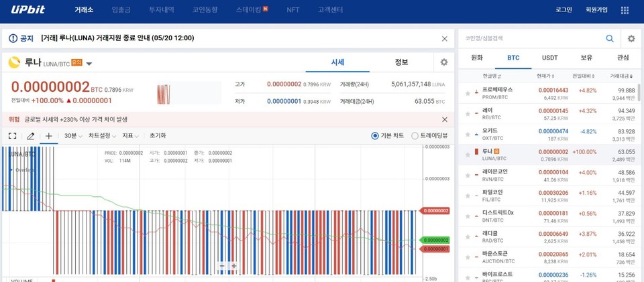Screen dimensions: 644x282
Task: Sort list by 거래대금 column
Action: tap(623, 76)
